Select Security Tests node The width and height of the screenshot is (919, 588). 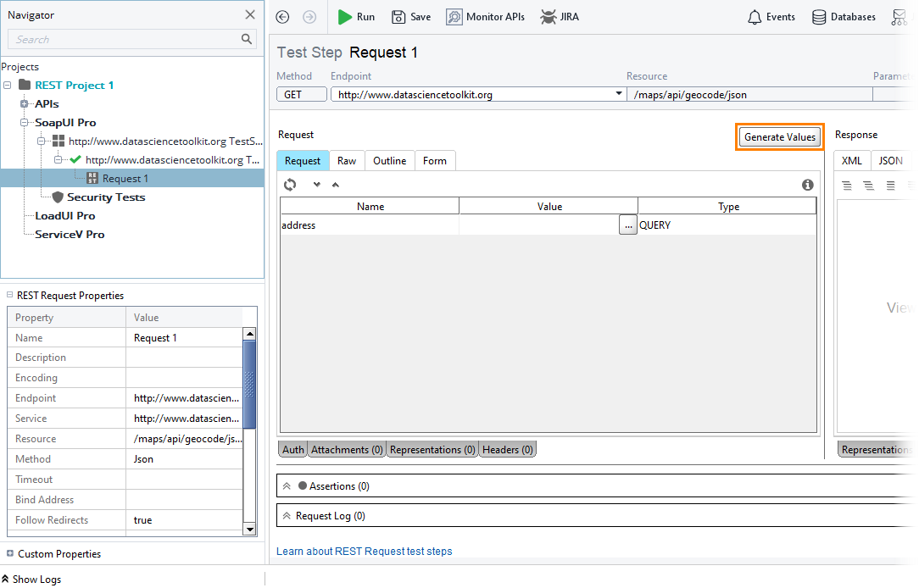(x=106, y=197)
